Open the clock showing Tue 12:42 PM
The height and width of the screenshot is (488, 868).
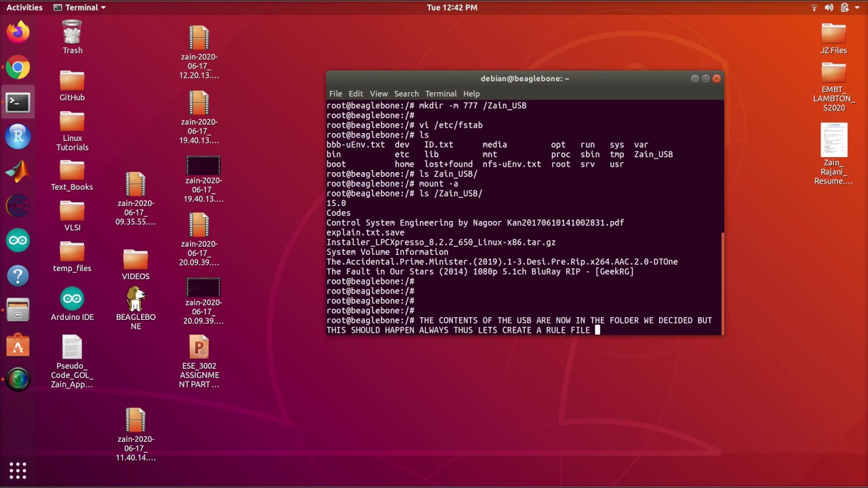click(452, 7)
